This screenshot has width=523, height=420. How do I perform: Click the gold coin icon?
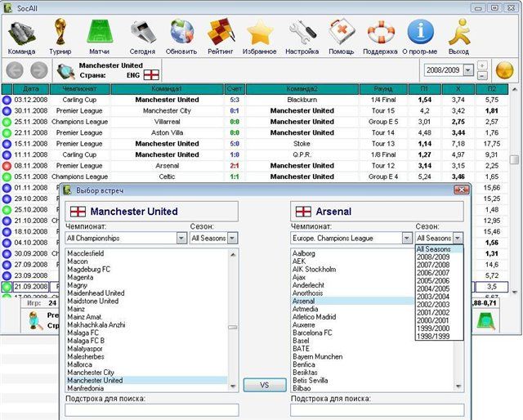505,70
